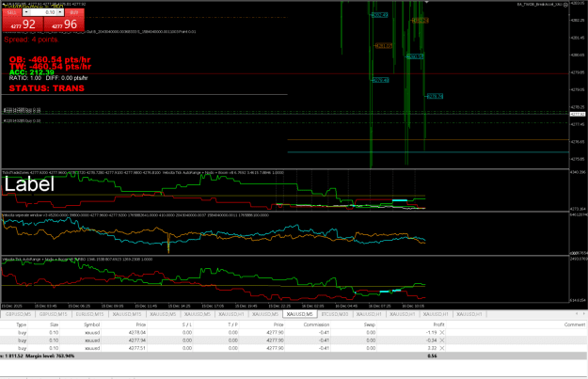Open the BTCUSD,M30 chart tab

[335, 314]
